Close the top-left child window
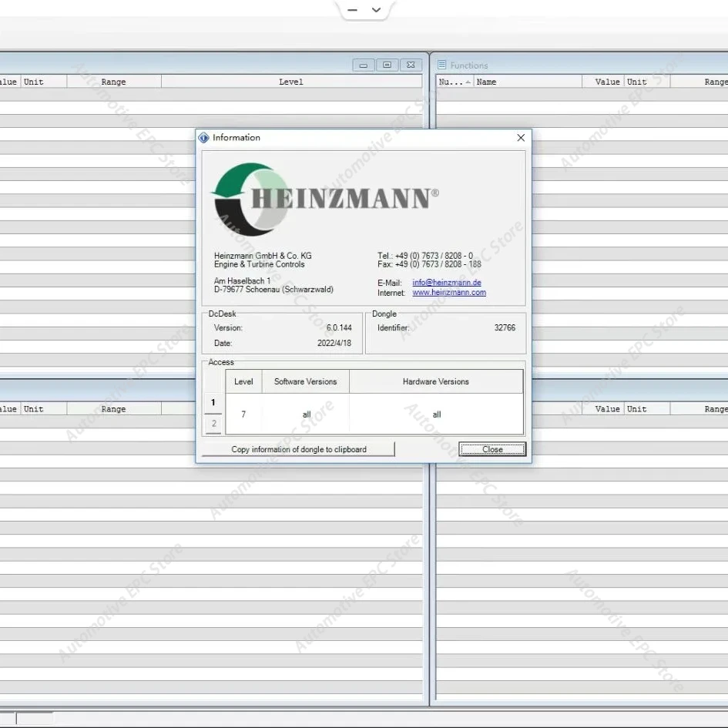This screenshot has height=728, width=728. pyautogui.click(x=411, y=65)
